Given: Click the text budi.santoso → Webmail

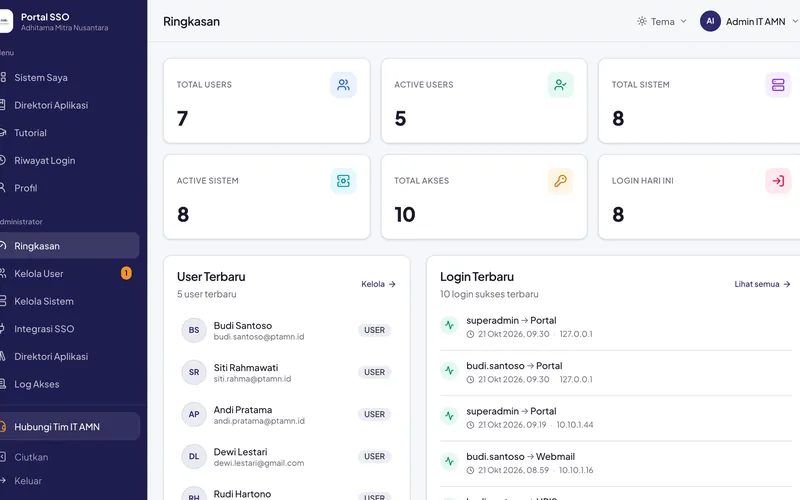Looking at the screenshot, I should [x=520, y=457].
